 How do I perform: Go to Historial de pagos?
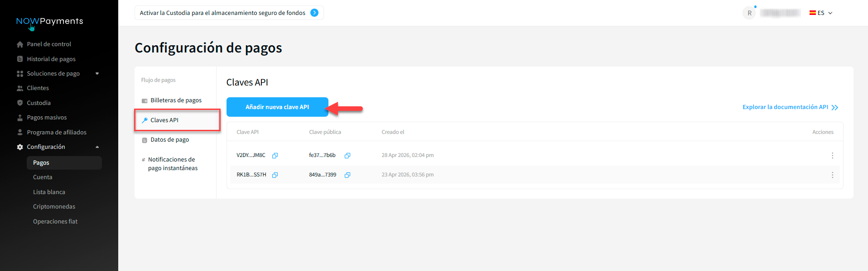tap(51, 59)
